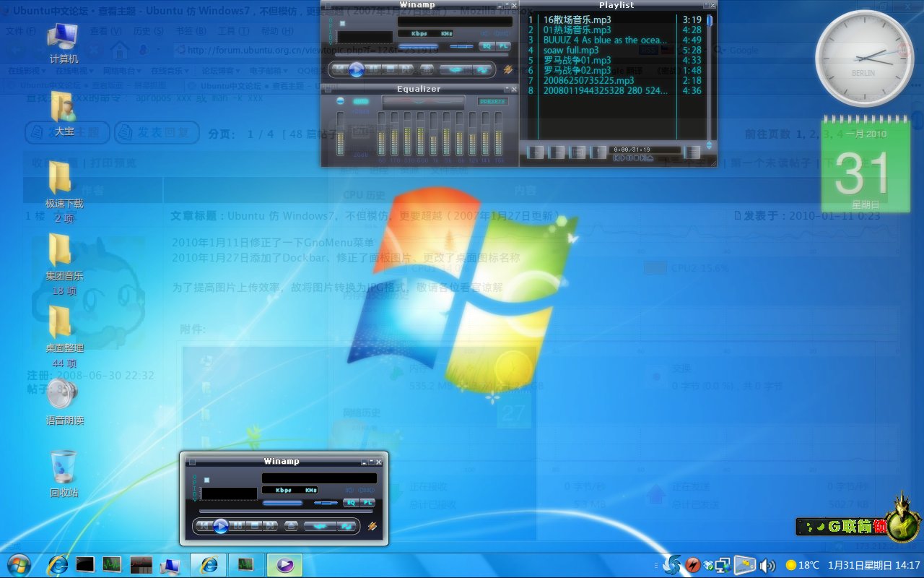This screenshot has height=578, width=924.
Task: Open files with eject button in Winamp above Equalizer
Action: tap(427, 69)
